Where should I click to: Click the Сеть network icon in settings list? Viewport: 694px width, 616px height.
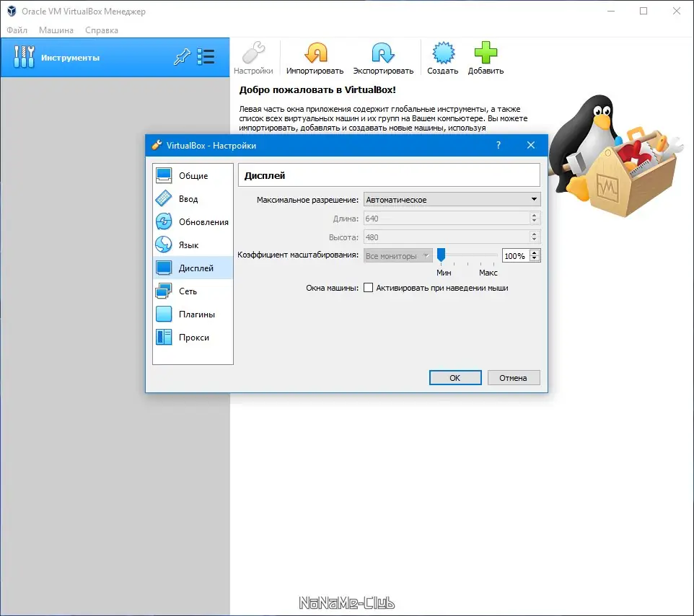tap(164, 291)
